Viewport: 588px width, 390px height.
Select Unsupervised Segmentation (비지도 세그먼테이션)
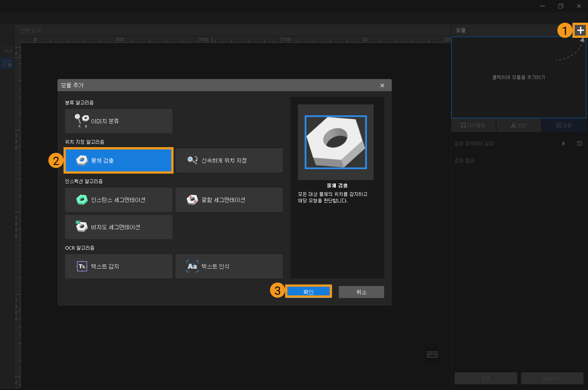coord(119,227)
